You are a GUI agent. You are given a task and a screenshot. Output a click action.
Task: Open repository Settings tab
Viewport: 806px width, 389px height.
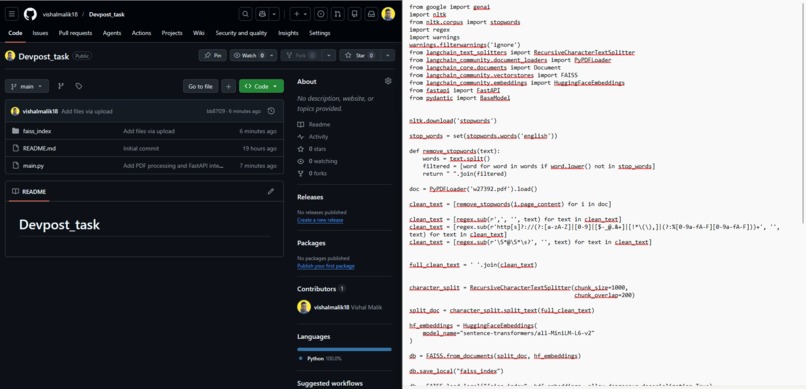click(319, 33)
